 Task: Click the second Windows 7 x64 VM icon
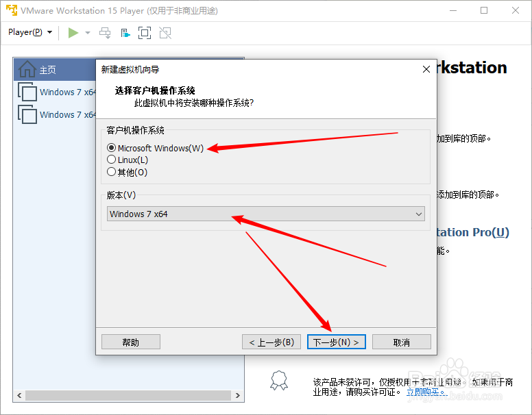click(x=27, y=114)
